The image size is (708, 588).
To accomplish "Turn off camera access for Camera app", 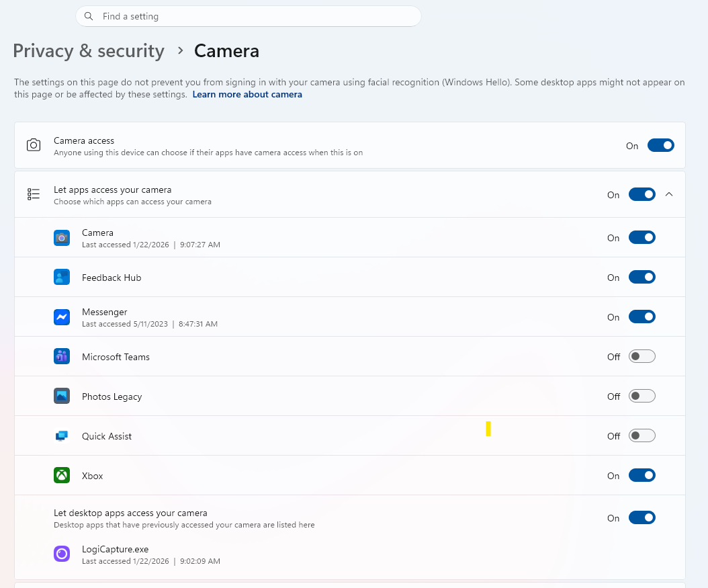I will tap(641, 237).
